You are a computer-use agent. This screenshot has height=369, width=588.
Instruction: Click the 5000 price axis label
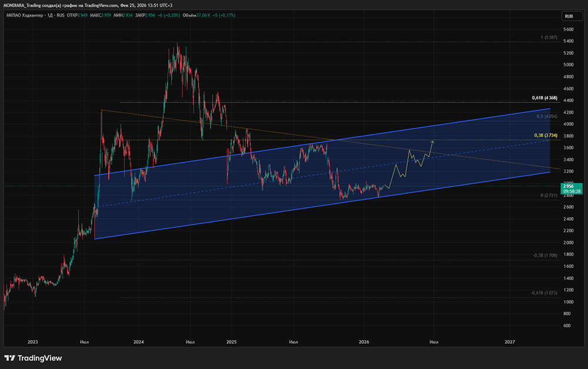click(x=568, y=65)
